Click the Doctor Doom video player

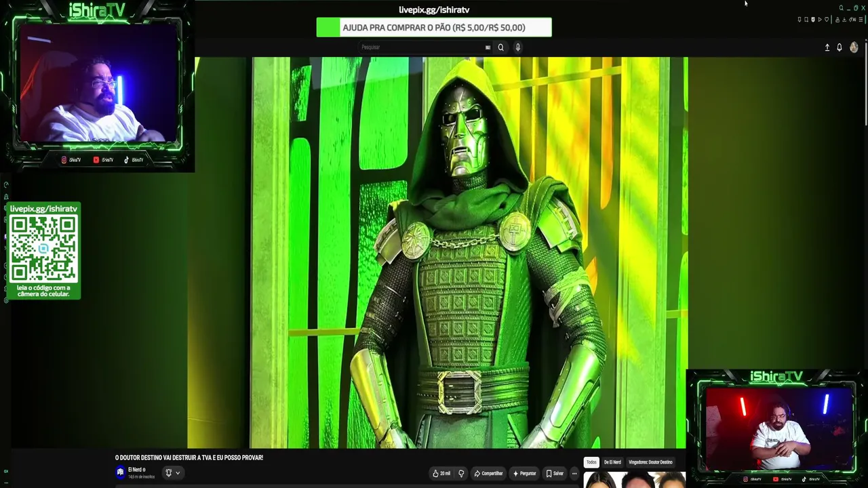[x=437, y=252]
